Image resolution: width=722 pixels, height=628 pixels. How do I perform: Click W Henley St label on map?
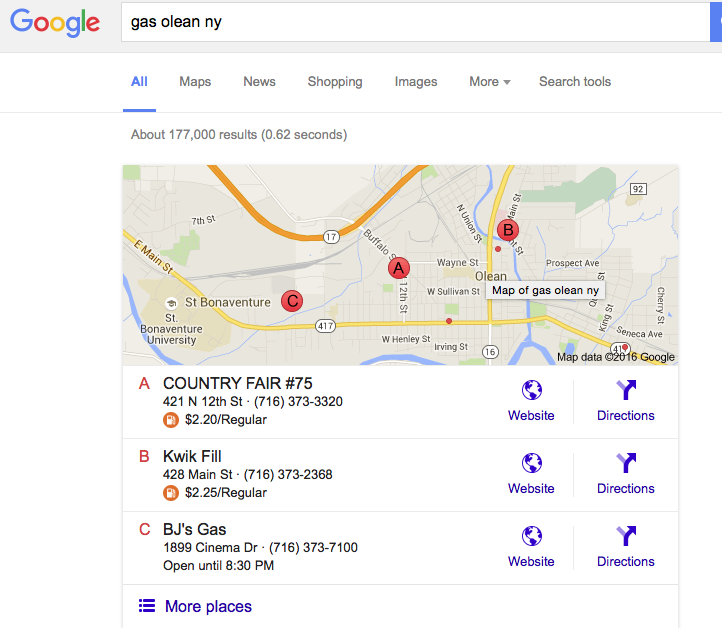[x=406, y=339]
